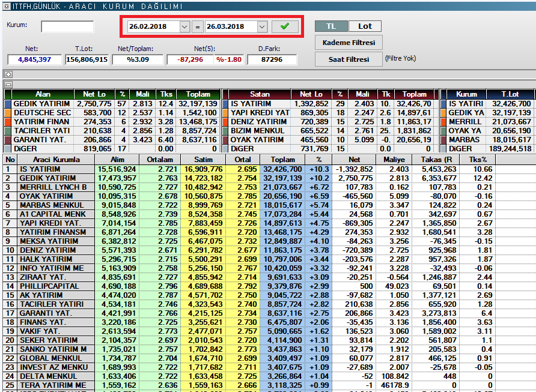
Task: Click the Net(5) value -87,296
Action: coord(190,59)
